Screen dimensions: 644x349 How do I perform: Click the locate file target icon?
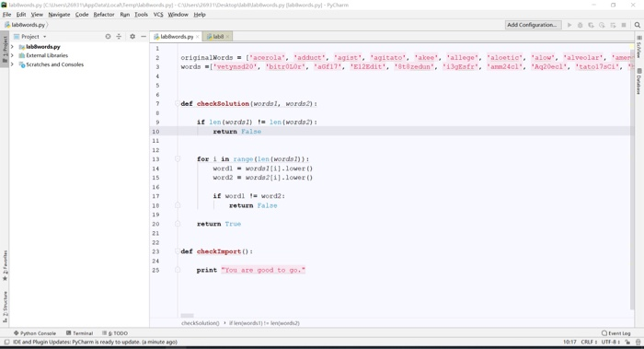tap(108, 37)
